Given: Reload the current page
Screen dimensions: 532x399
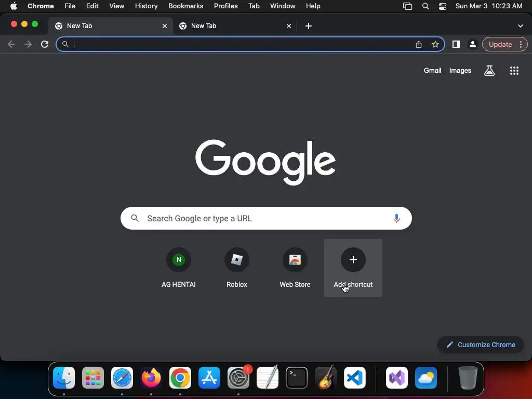Looking at the screenshot, I should [45, 44].
